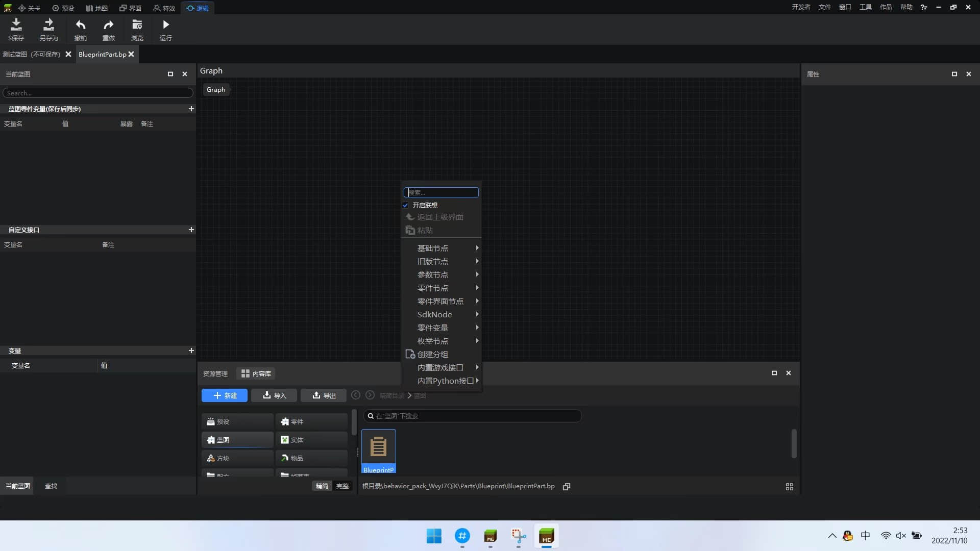Click the back navigation arrow in resource manager
The height and width of the screenshot is (551, 980).
click(356, 395)
